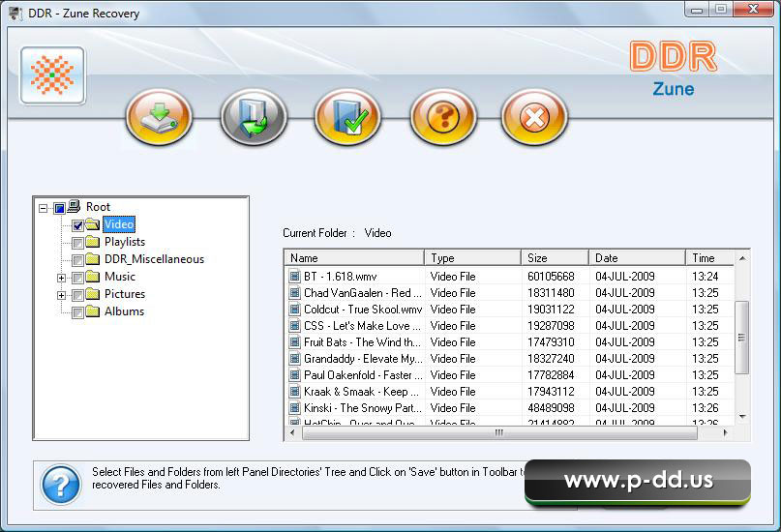Select 'Kraak & Smaak - Keep ...' file name
The width and height of the screenshot is (781, 532).
point(362,392)
